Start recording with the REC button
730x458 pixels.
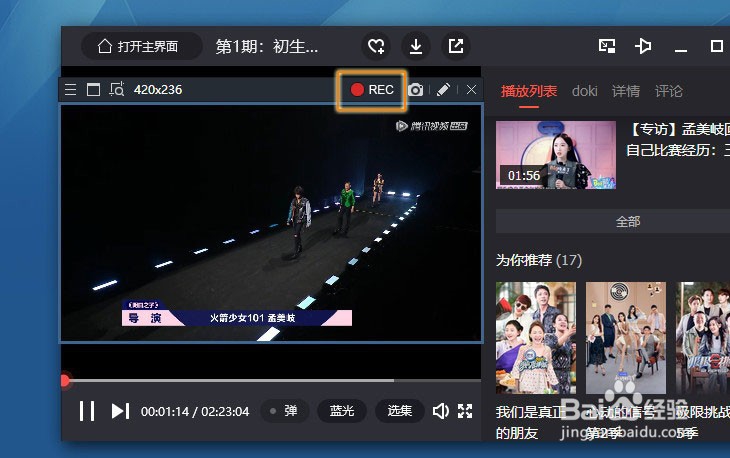click(372, 90)
